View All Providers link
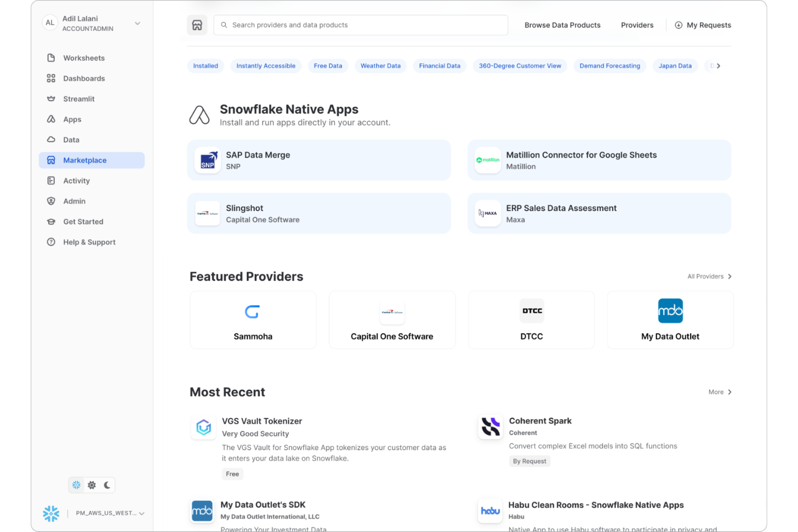Image resolution: width=798 pixels, height=532 pixels. pos(709,276)
